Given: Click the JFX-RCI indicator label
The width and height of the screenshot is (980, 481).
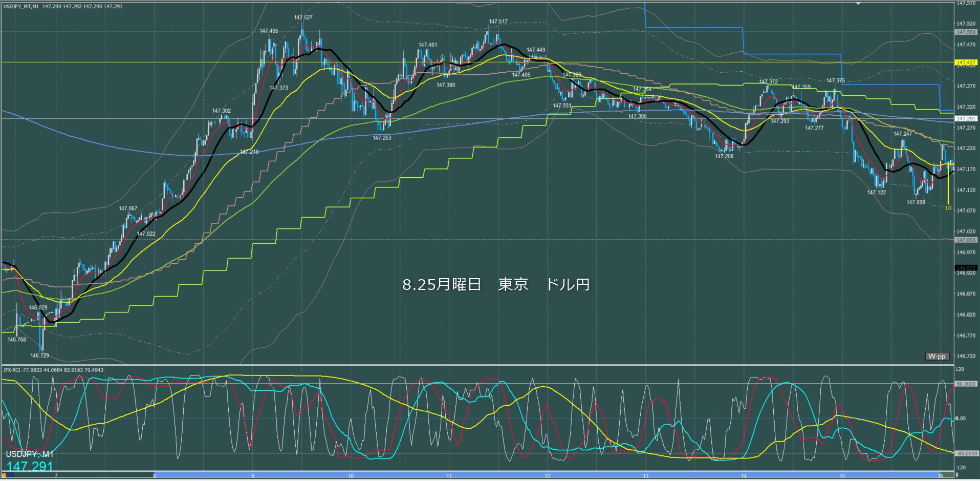Looking at the screenshot, I should tap(53, 370).
